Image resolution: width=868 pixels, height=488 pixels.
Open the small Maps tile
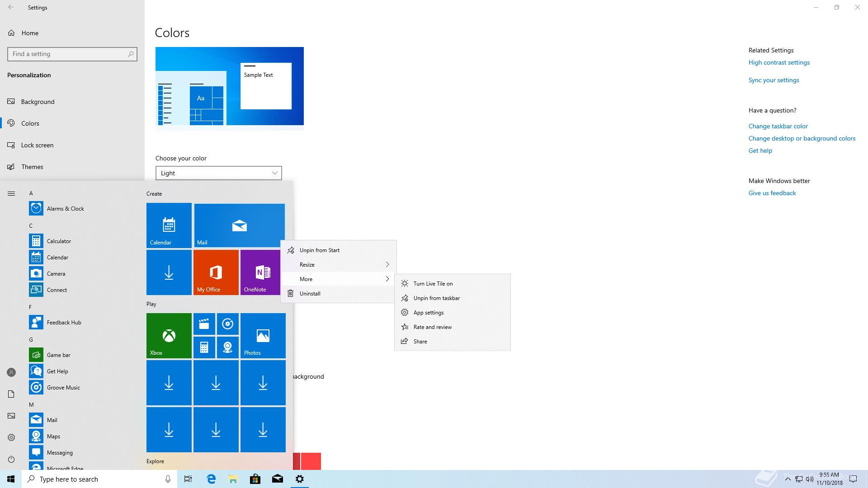228,347
